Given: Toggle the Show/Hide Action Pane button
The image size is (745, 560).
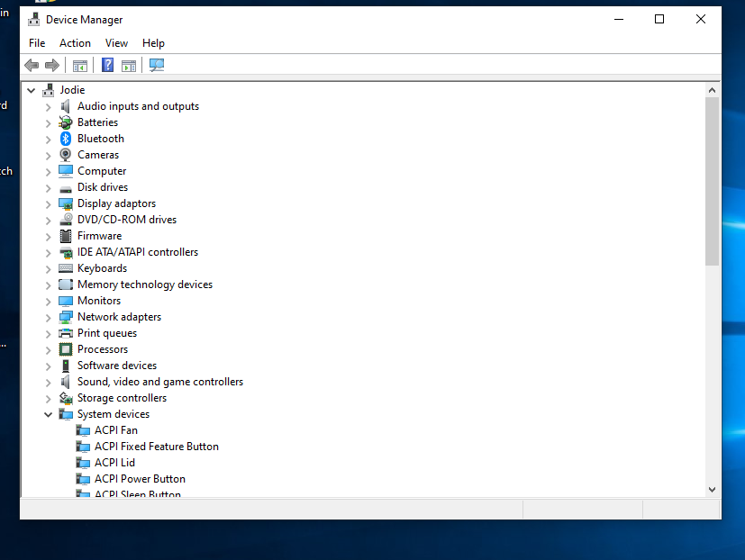Looking at the screenshot, I should coord(129,65).
